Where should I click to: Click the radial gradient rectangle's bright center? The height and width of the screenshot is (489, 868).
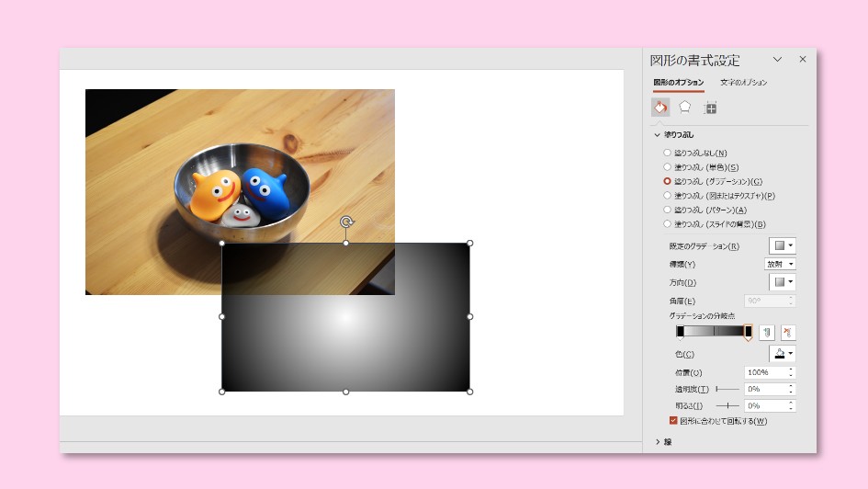pos(346,317)
